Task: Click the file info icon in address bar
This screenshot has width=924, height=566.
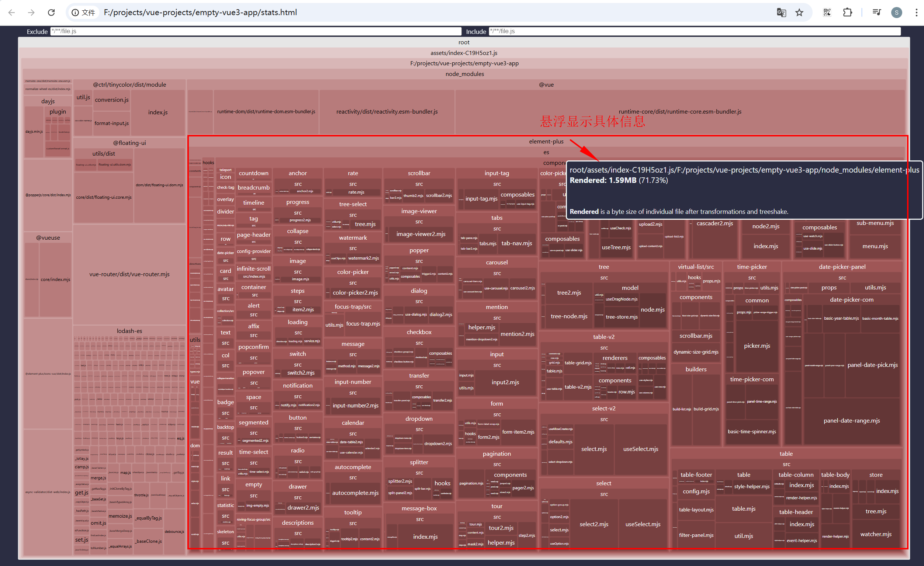Action: [x=75, y=13]
